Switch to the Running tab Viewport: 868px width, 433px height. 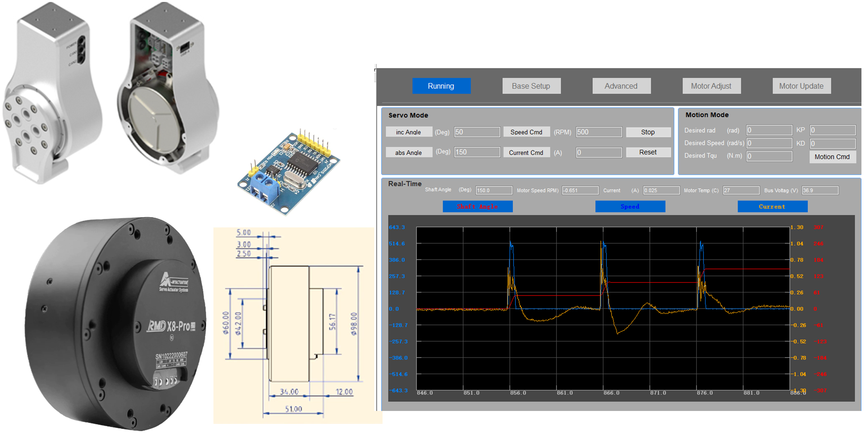pos(441,86)
